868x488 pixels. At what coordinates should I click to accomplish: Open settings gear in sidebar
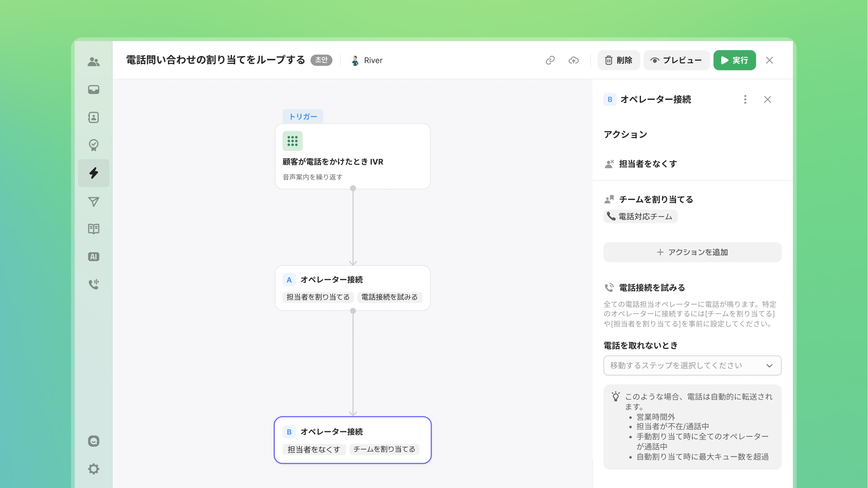(94, 469)
